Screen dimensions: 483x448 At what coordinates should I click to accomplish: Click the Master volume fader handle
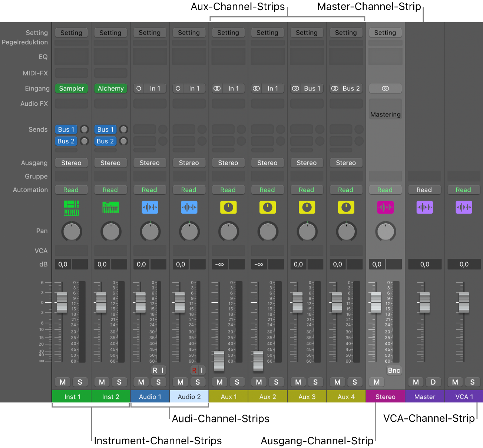coord(424,302)
